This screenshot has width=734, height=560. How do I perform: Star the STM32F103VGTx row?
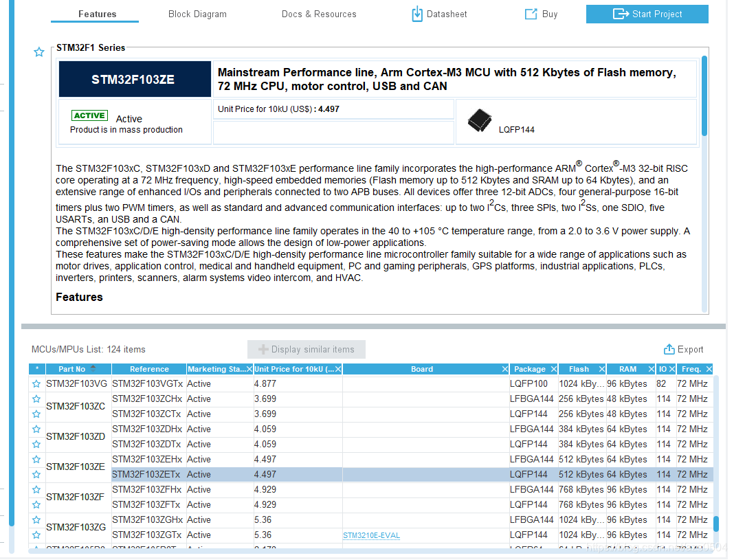pyautogui.click(x=36, y=384)
